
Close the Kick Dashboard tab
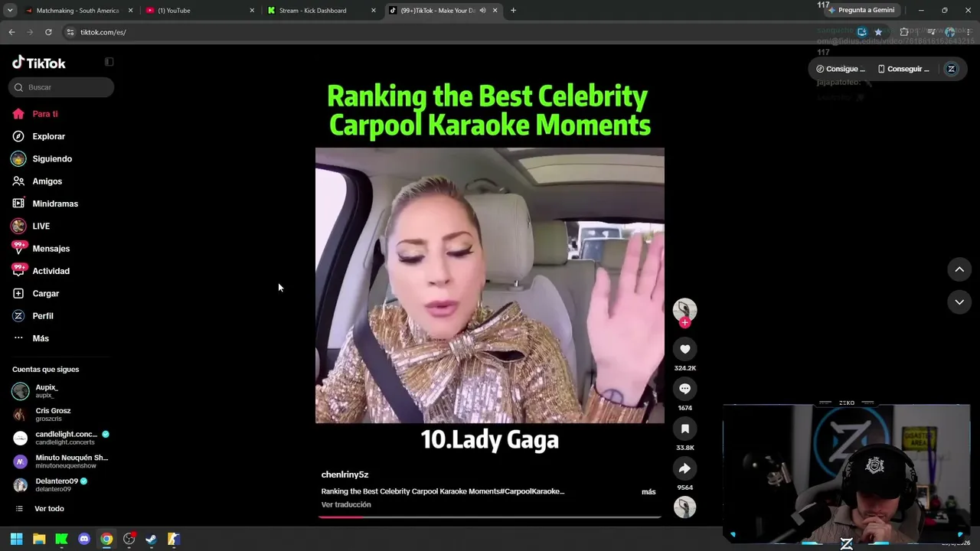tap(374, 11)
